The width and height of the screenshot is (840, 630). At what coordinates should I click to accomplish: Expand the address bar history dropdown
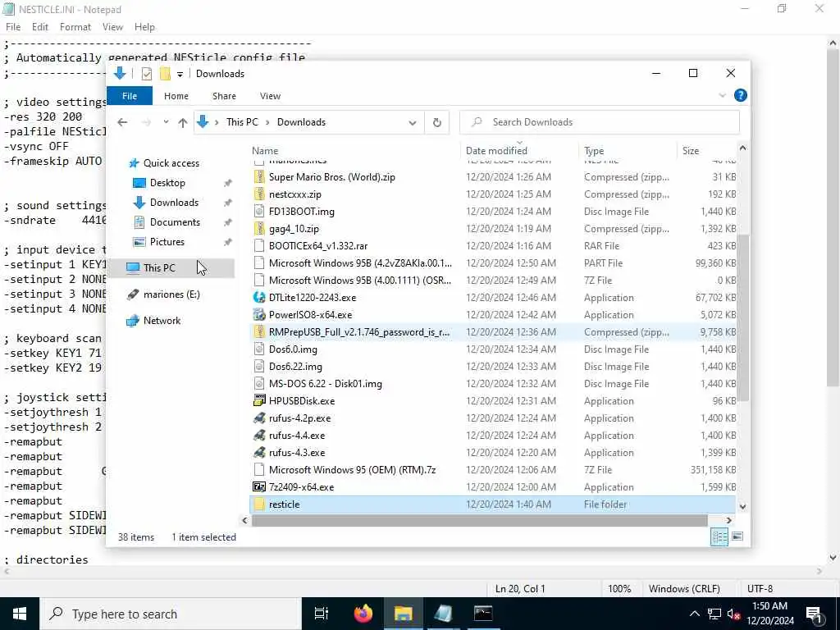tap(413, 123)
